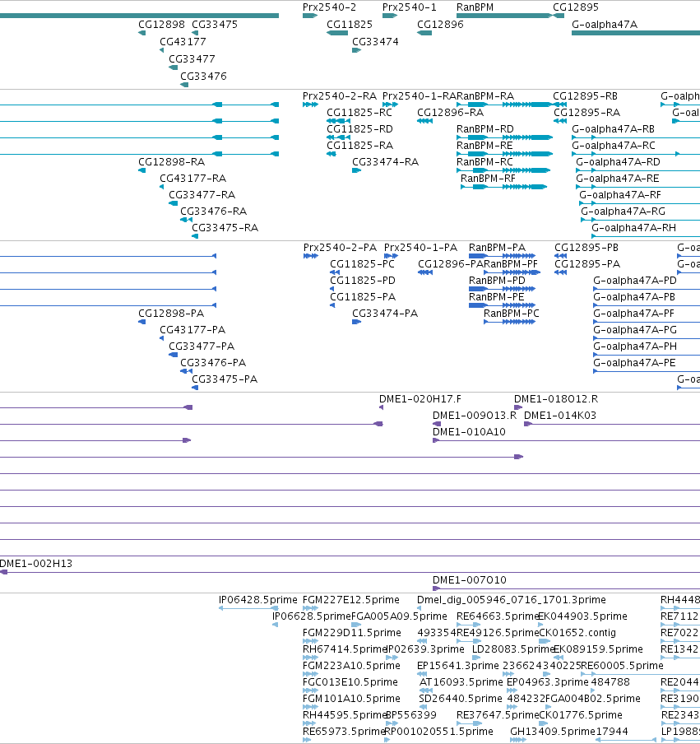Select the CG33476 gene label
Viewport: 700px width, 744px height.
click(203, 77)
